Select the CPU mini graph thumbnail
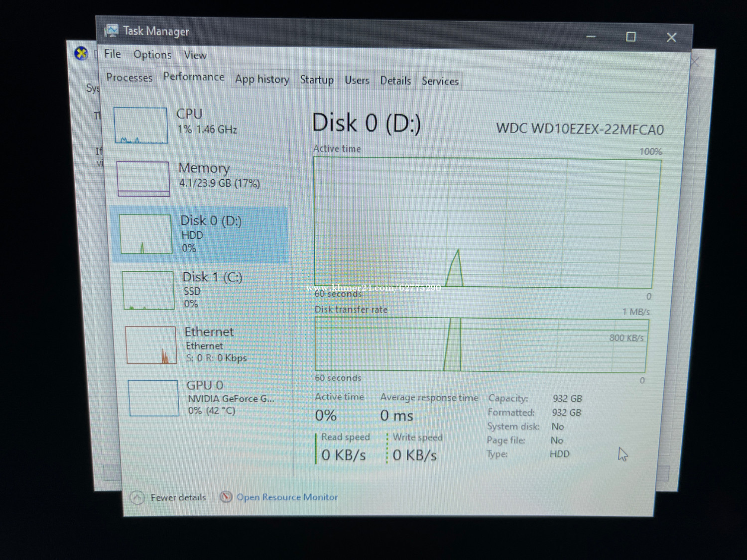 coord(141,125)
